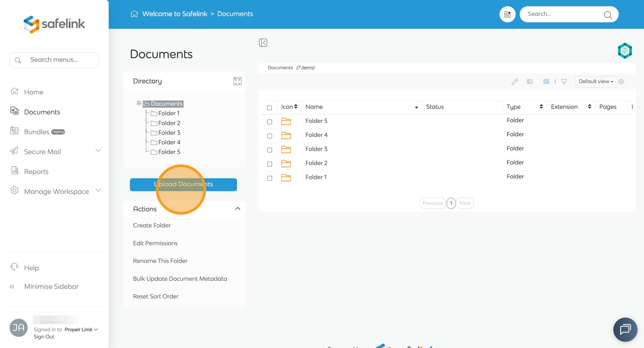Expand Directory panel to fullscreen
This screenshot has width=644, height=348.
237,81
